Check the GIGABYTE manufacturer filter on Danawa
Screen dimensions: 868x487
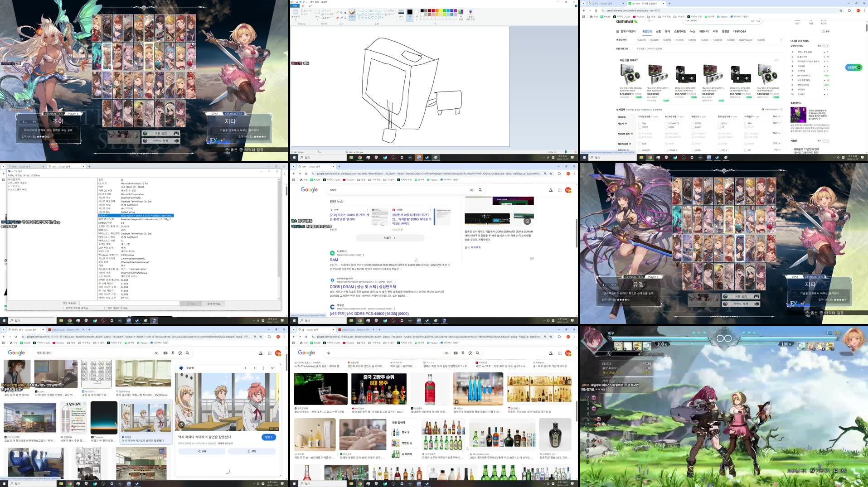tap(666, 124)
